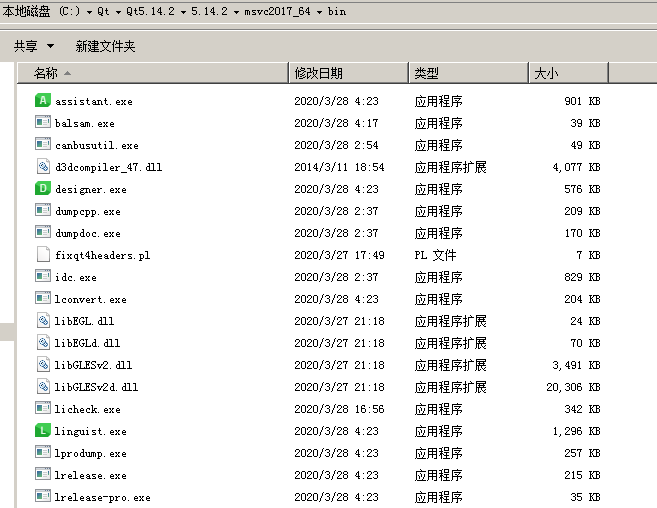Sort by 大小 column header
657x508 pixels.
[546, 73]
